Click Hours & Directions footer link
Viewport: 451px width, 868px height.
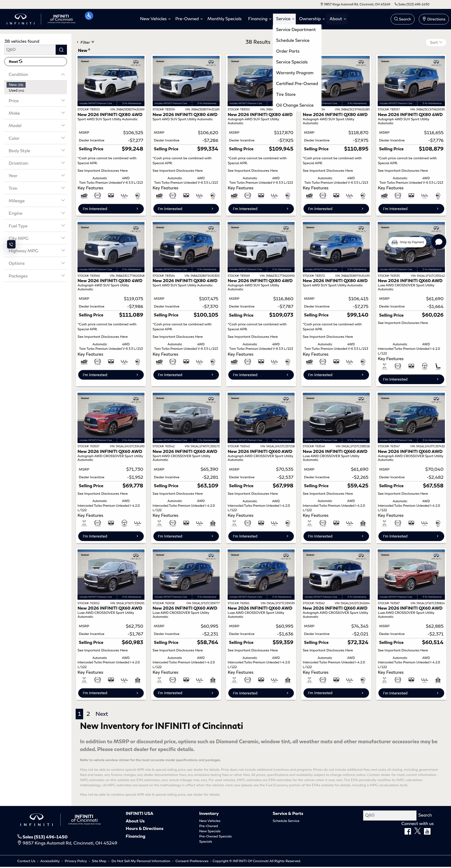[144, 828]
